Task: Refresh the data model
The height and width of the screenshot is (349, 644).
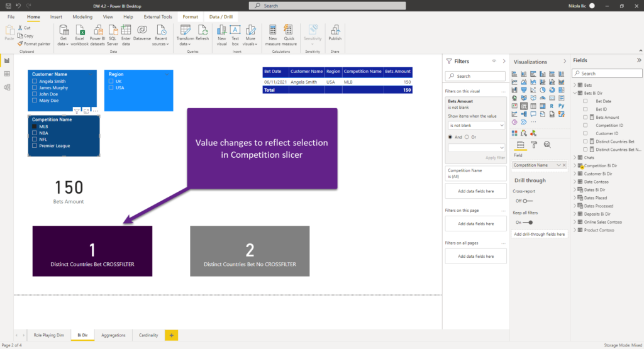Action: coord(202,33)
